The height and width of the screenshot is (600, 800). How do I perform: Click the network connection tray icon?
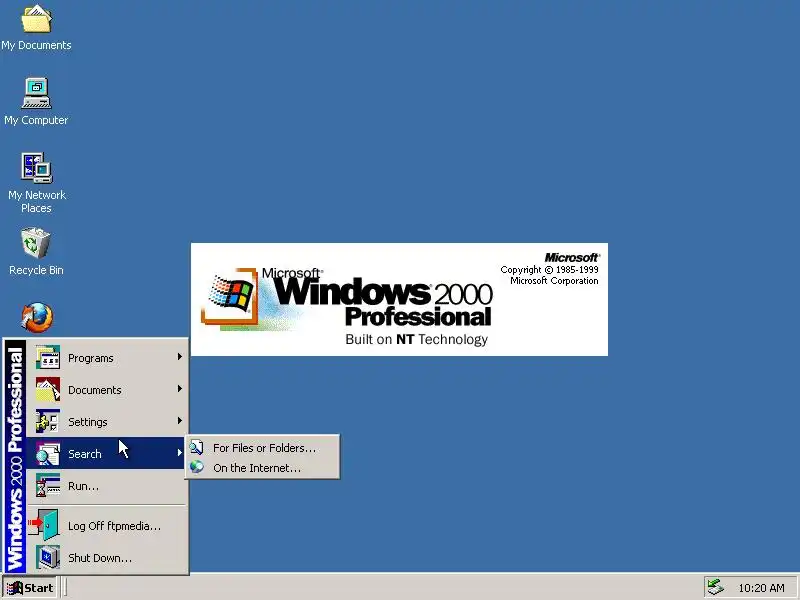pos(716,587)
